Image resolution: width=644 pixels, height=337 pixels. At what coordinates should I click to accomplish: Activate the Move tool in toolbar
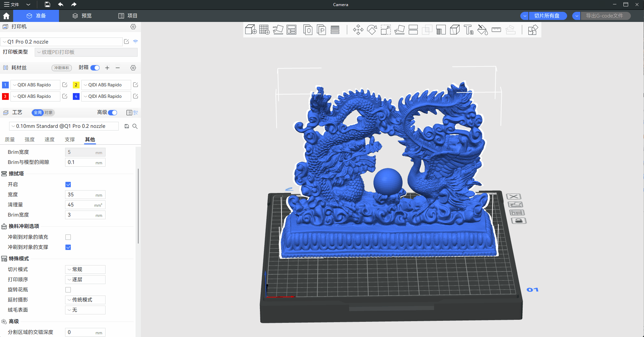358,30
